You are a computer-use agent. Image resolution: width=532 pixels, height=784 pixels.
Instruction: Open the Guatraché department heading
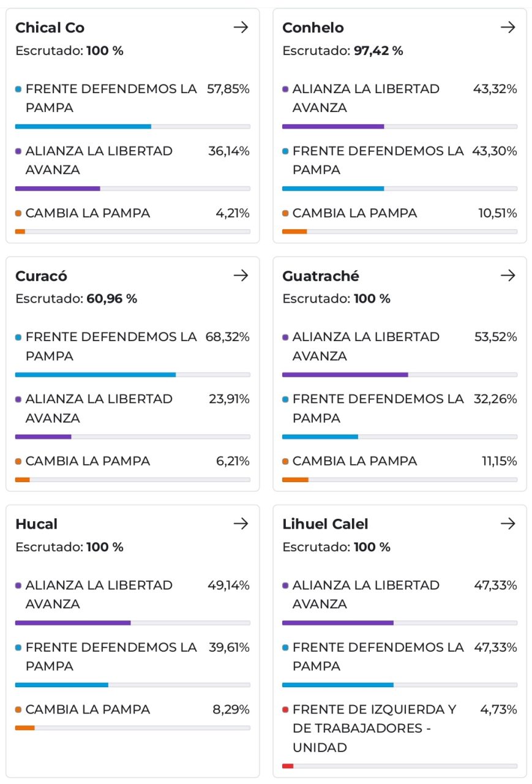(x=320, y=276)
